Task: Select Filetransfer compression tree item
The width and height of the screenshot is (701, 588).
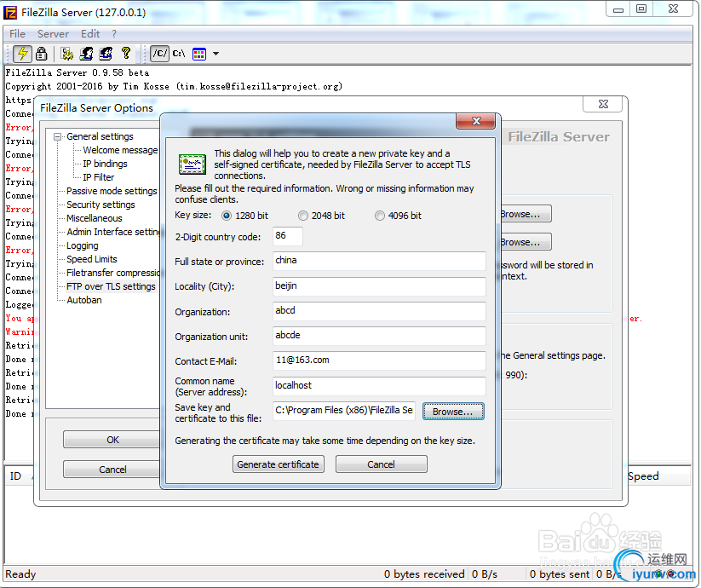Action: 113,273
